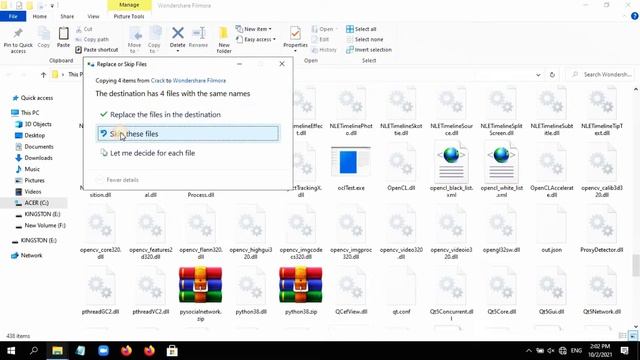
Task: Select the qt.conf file
Action: 401,291
